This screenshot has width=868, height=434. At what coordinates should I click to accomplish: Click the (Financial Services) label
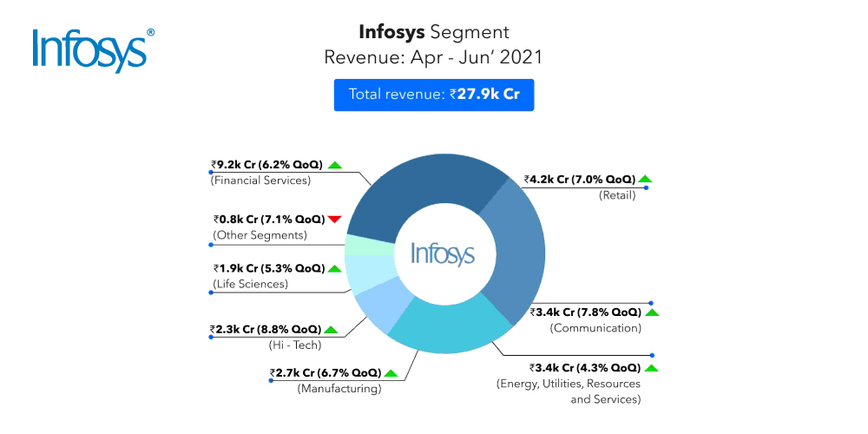(260, 181)
